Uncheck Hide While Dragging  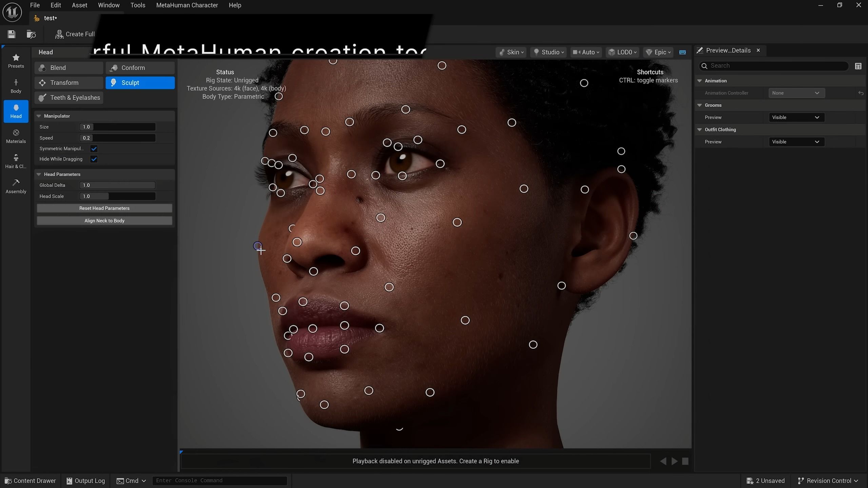point(94,159)
